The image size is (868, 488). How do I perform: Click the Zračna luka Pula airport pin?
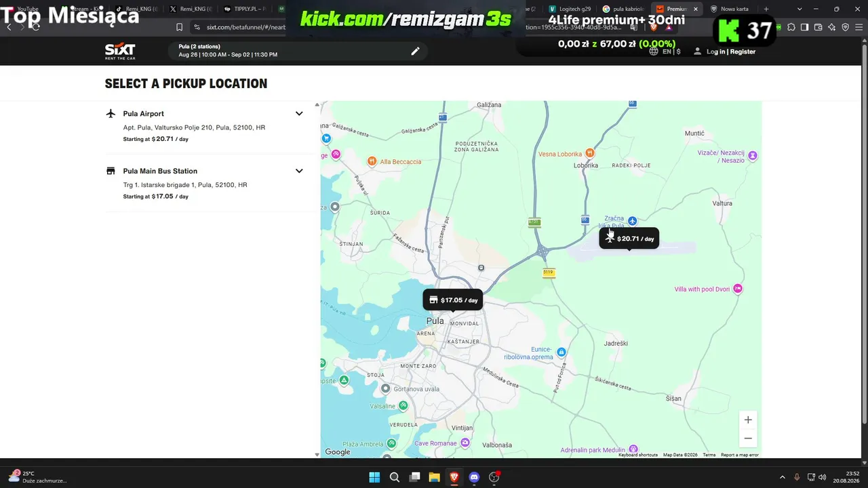pyautogui.click(x=632, y=221)
